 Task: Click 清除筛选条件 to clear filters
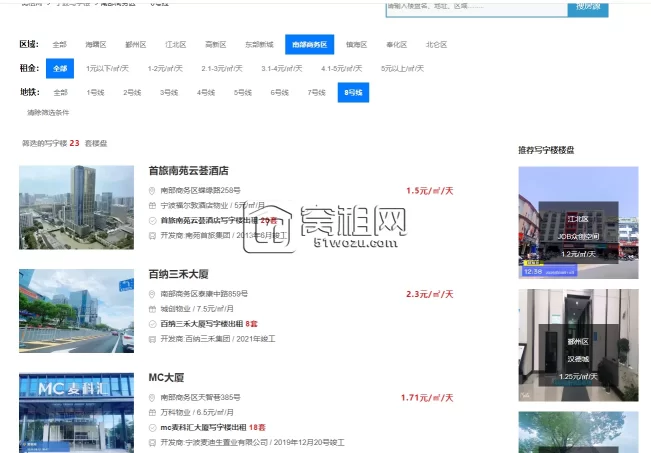48,113
